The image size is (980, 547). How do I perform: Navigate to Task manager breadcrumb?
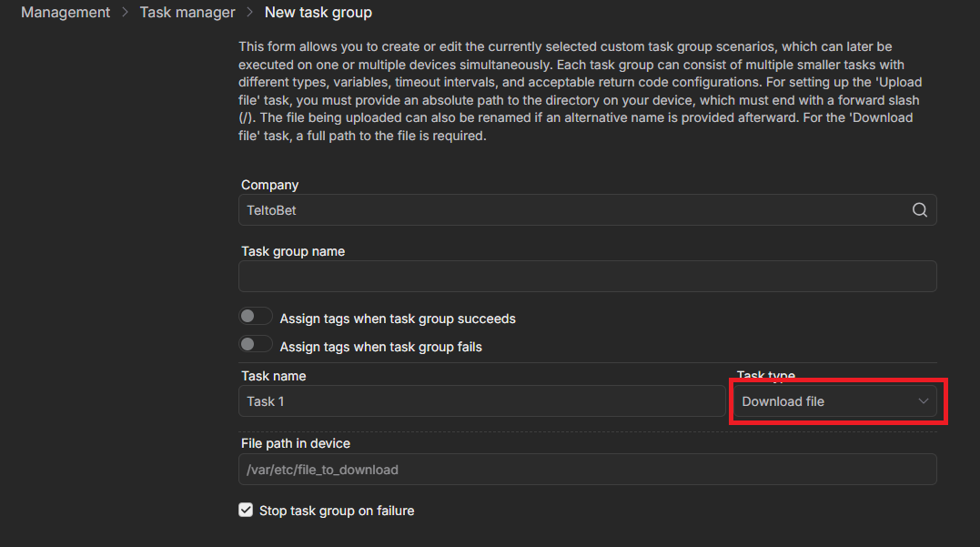(x=187, y=13)
